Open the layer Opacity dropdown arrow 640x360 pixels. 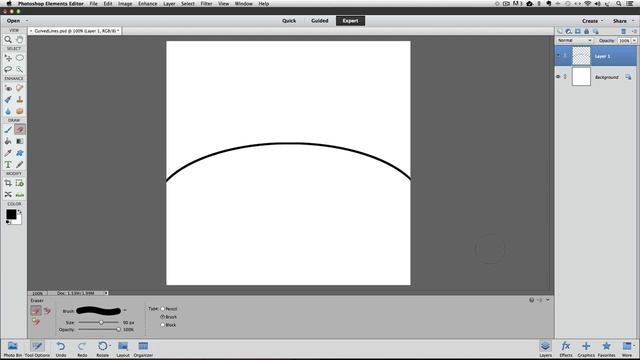(x=634, y=40)
